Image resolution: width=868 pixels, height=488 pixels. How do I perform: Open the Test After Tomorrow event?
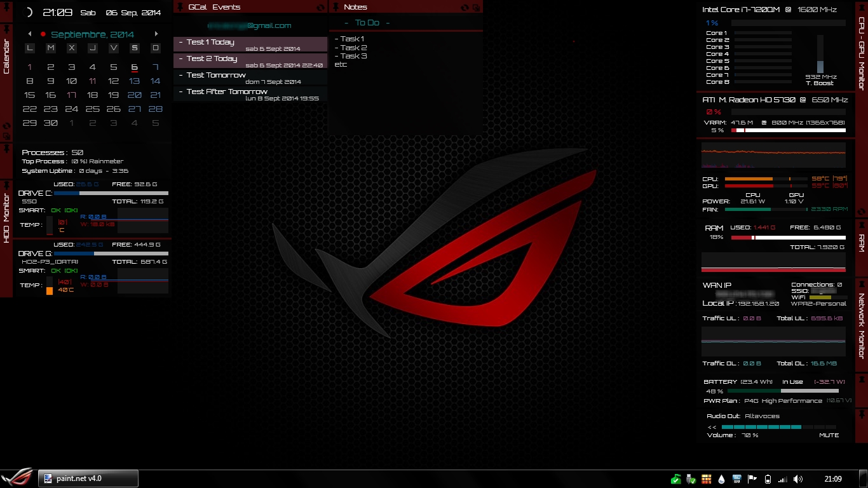click(250, 94)
